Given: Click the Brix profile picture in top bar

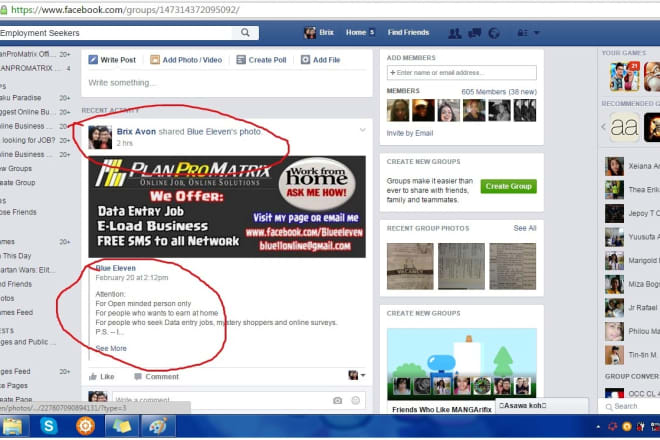Looking at the screenshot, I should pos(310,32).
